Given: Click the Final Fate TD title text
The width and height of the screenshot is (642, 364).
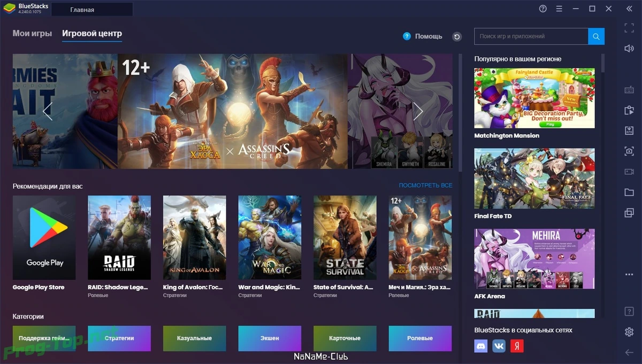Looking at the screenshot, I should [x=493, y=216].
